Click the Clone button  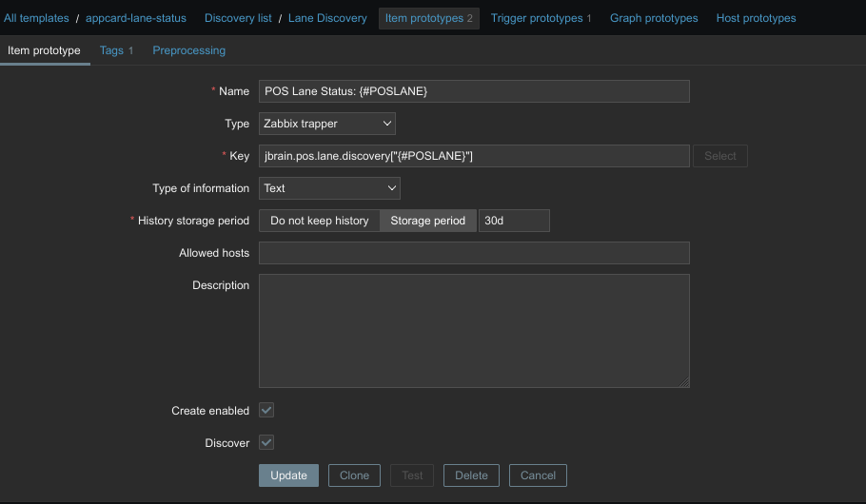[x=355, y=475]
